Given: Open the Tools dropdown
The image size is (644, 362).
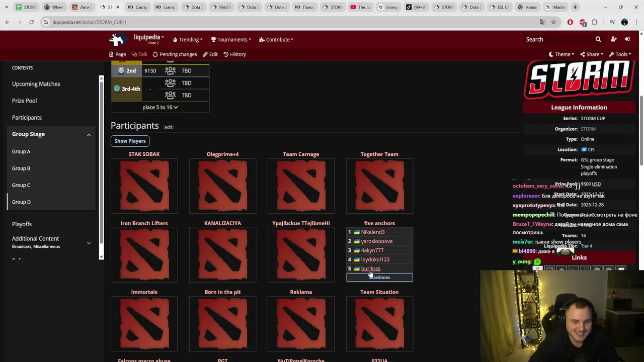Looking at the screenshot, I should point(620,54).
